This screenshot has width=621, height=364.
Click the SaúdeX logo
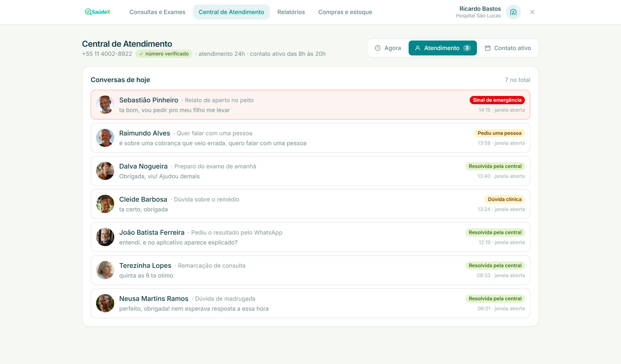coord(98,12)
